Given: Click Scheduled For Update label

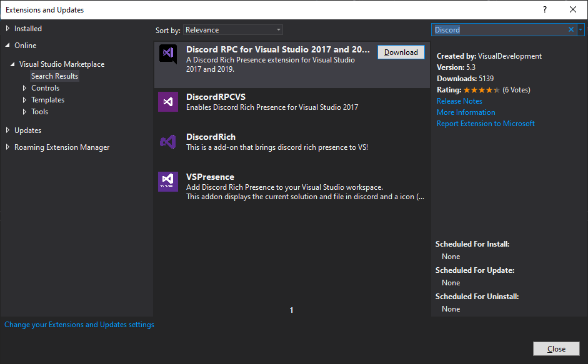Looking at the screenshot, I should tap(475, 270).
